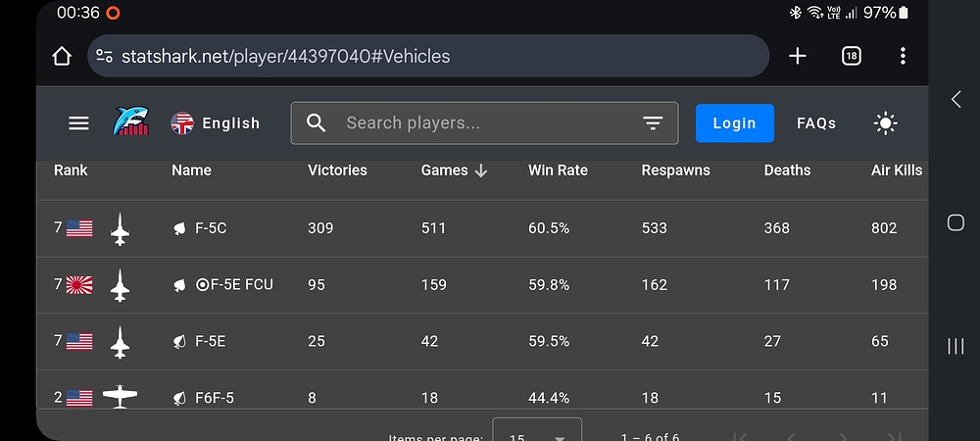Tap the browser home icon
The width and height of the screenshot is (980, 441).
point(61,56)
